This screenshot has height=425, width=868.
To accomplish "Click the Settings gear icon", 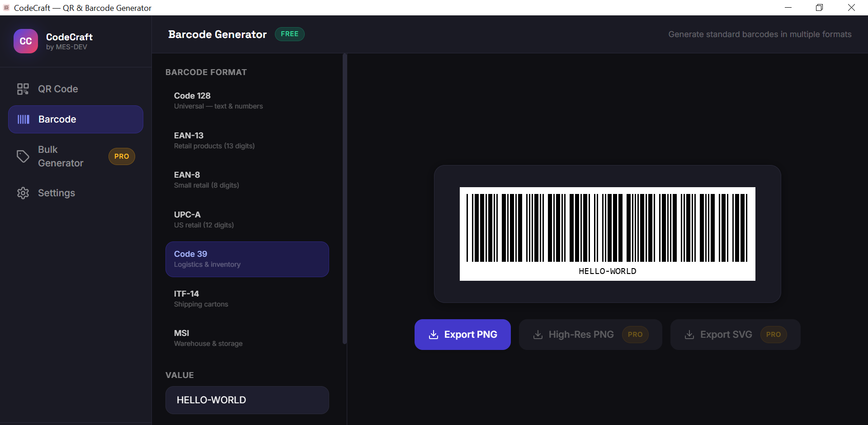I will tap(23, 193).
